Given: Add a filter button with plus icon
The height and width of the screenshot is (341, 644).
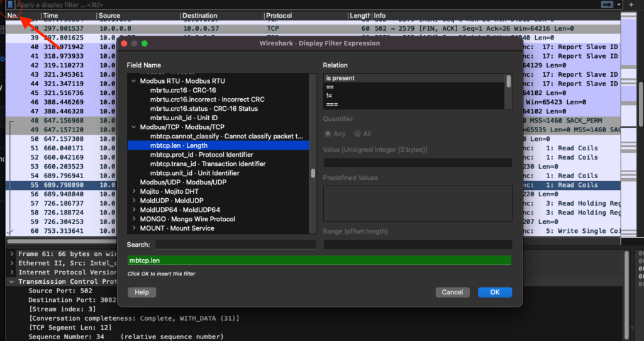Looking at the screenshot, I should 631,4.
